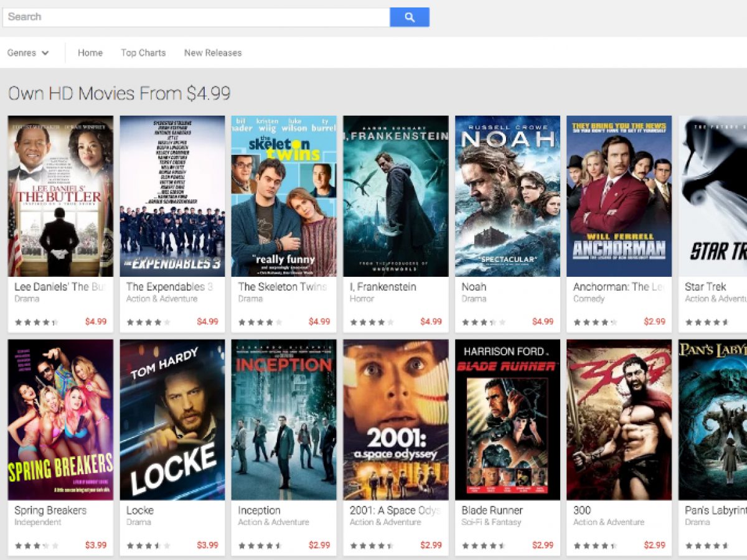Open the Star Trek movie poster
Screen dimensions: 747x560
click(x=713, y=196)
